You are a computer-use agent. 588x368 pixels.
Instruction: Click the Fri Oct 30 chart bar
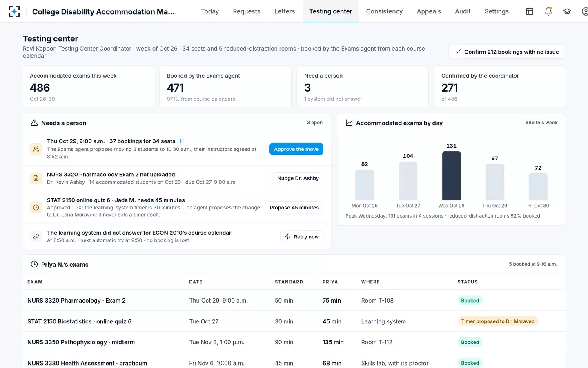click(x=538, y=187)
